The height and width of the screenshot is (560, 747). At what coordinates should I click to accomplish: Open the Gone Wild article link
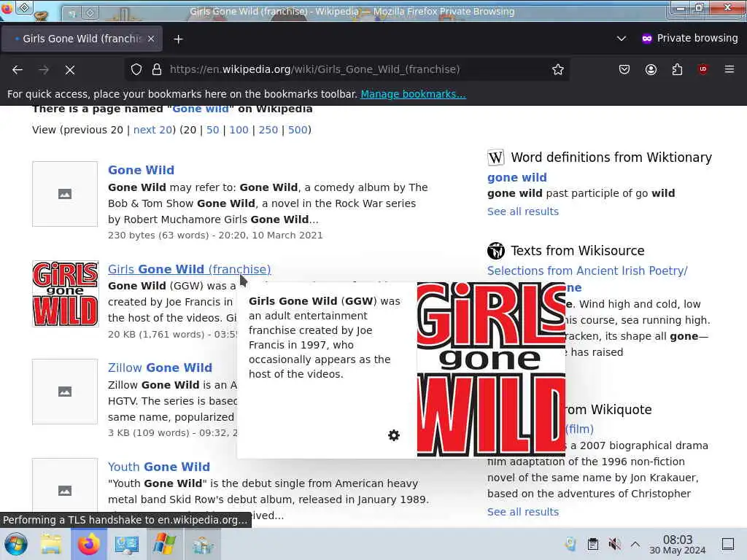pyautogui.click(x=141, y=170)
